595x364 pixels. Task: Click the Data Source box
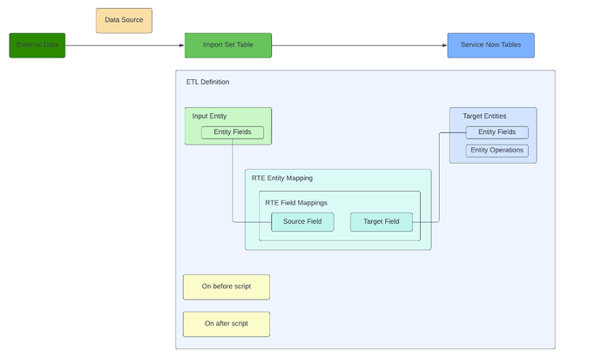(x=124, y=21)
